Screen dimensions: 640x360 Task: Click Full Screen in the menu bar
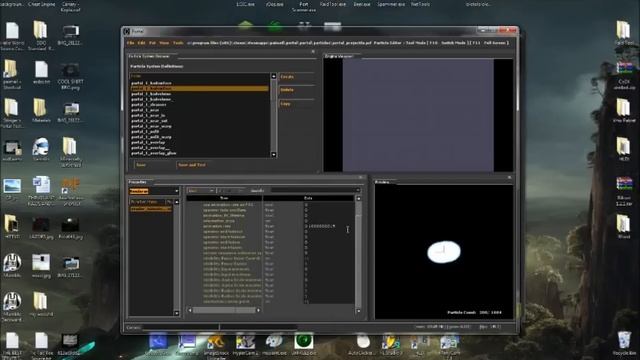pyautogui.click(x=495, y=43)
